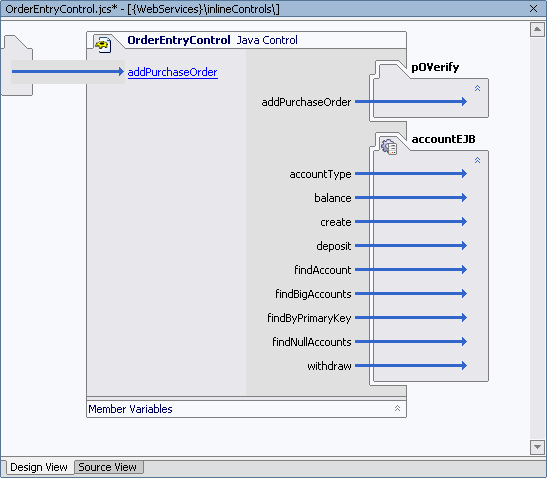Image resolution: width=547 pixels, height=478 pixels.
Task: Collapse the accountEJB method list
Action: [x=477, y=160]
